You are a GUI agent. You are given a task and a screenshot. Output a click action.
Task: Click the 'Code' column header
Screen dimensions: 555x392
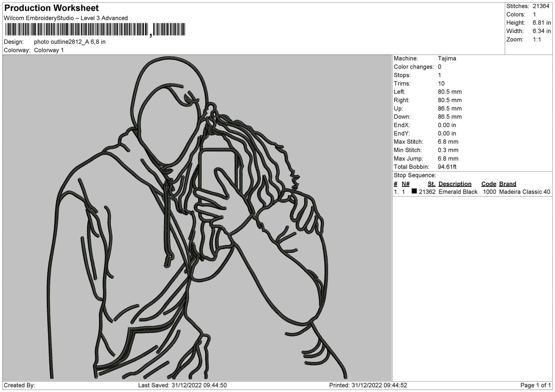pos(489,184)
